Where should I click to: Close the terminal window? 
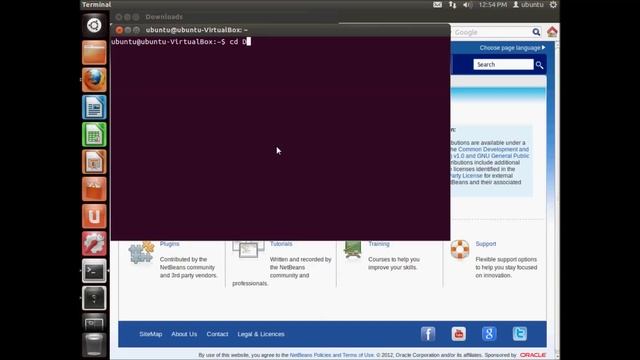tap(119, 30)
